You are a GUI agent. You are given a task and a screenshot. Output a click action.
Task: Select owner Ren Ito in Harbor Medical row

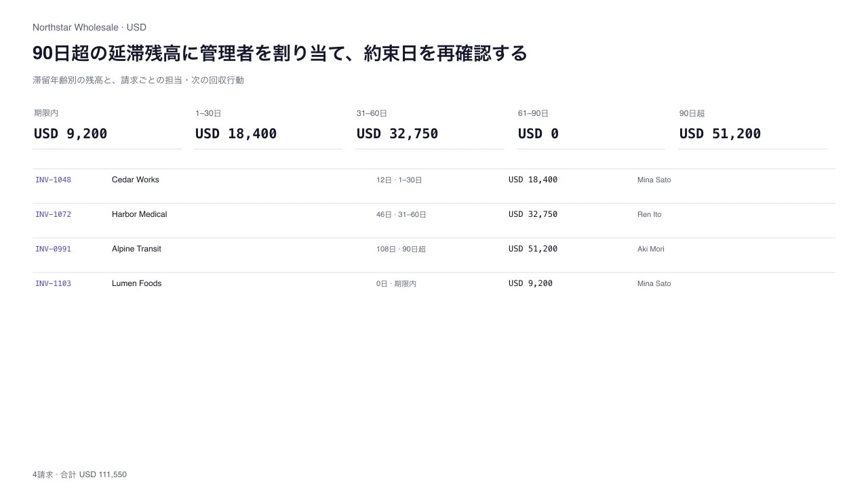pyautogui.click(x=649, y=214)
